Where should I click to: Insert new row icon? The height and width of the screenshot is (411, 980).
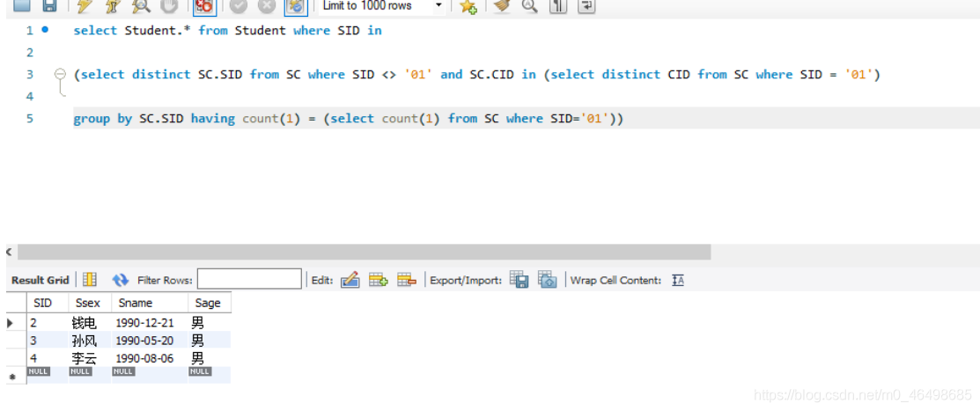(x=378, y=280)
